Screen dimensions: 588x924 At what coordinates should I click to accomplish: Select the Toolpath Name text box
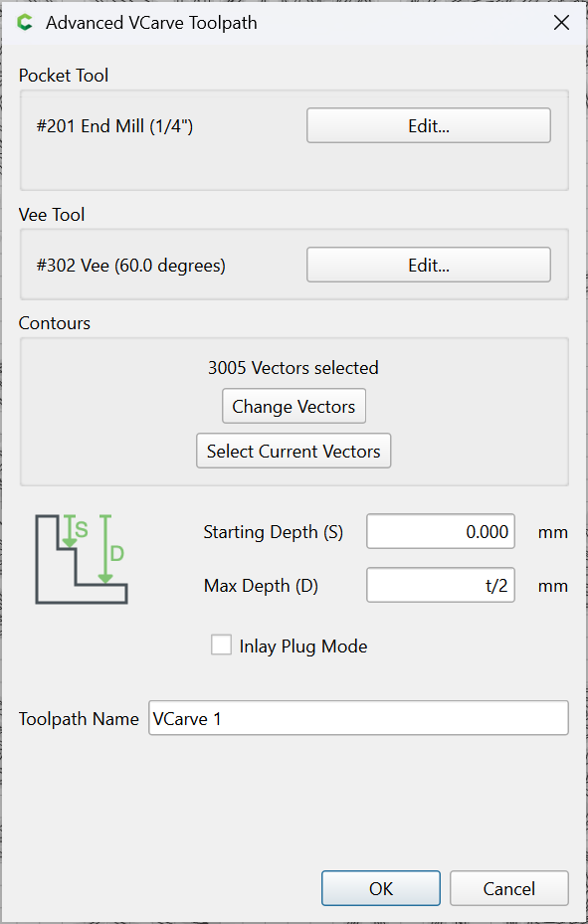pos(358,718)
